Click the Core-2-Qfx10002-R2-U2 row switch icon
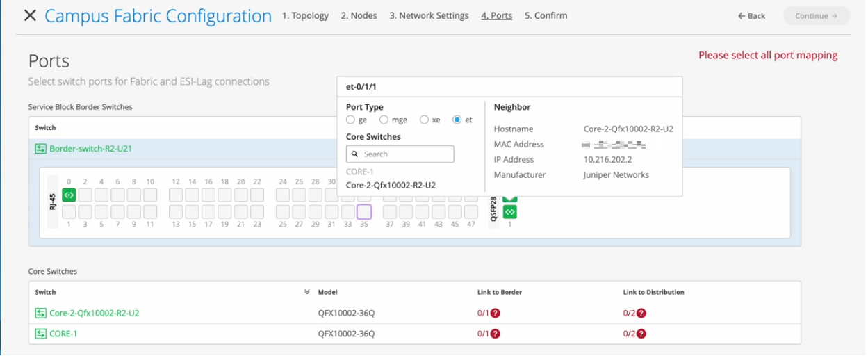 (41, 314)
